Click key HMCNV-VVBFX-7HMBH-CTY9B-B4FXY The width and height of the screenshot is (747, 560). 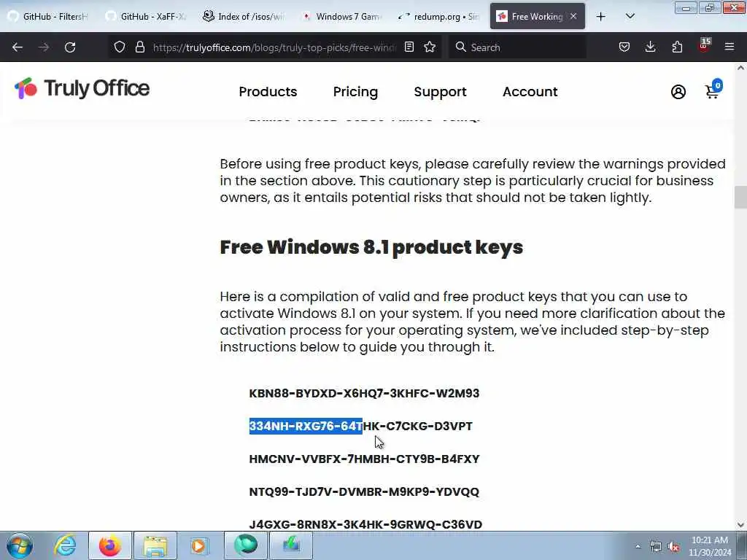point(364,459)
